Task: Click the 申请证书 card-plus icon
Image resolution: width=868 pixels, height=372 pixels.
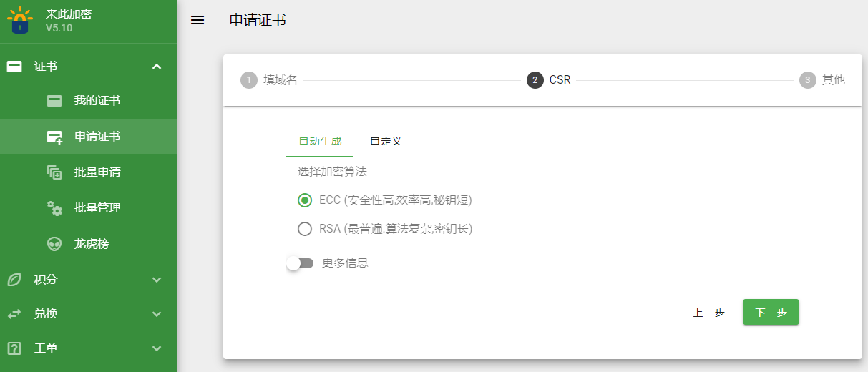Action: (54, 137)
